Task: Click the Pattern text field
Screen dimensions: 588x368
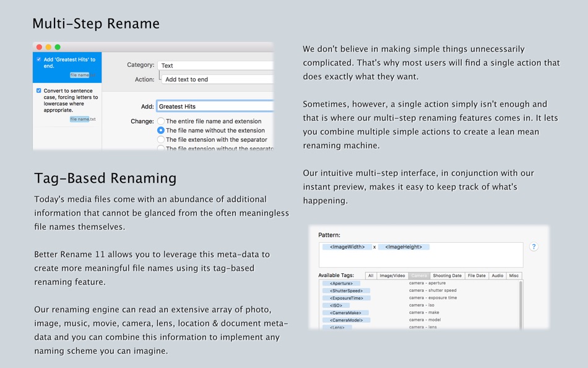Action: 421,255
